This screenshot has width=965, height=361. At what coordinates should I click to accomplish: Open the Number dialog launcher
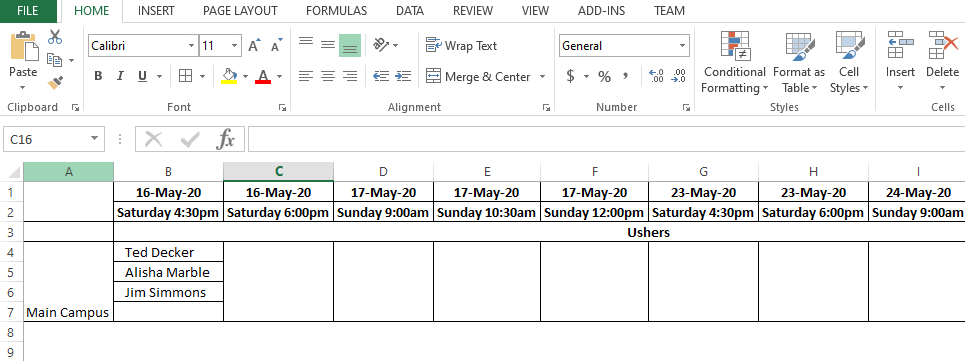[x=686, y=108]
